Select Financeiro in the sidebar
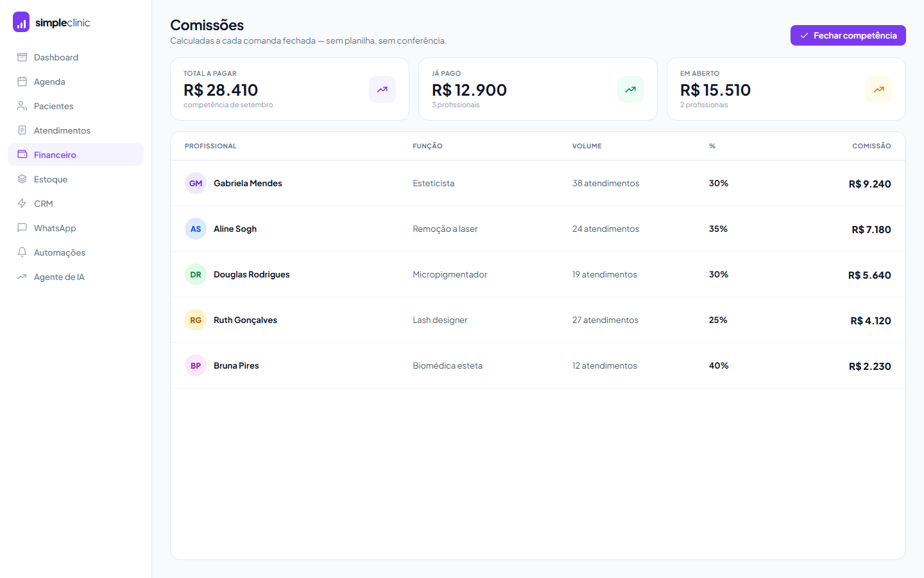Image resolution: width=924 pixels, height=578 pixels. (76, 155)
